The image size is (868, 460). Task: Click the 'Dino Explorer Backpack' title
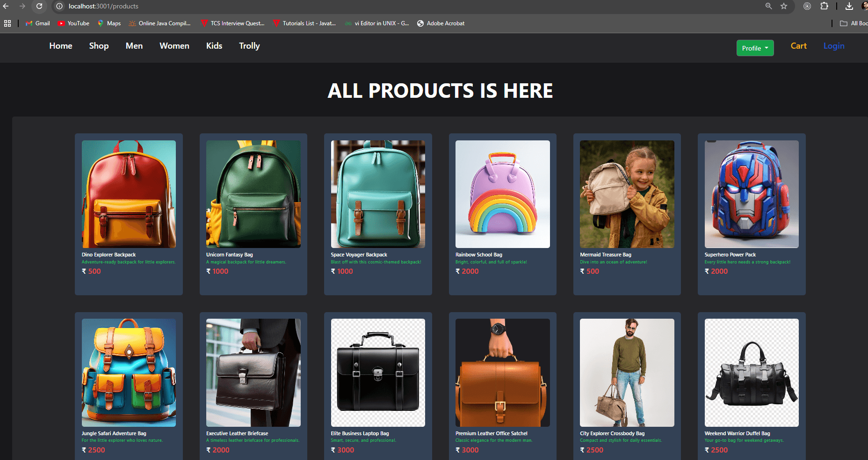[x=108, y=255]
